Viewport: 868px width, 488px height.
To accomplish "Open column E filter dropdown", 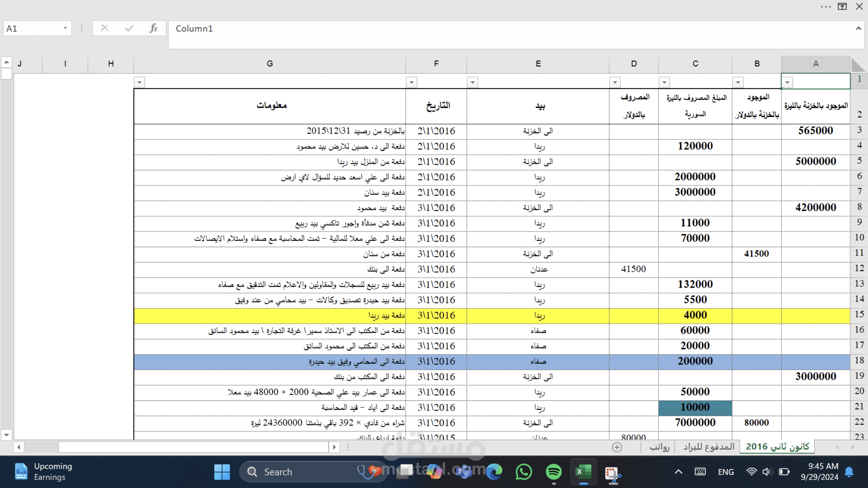I will coord(473,83).
